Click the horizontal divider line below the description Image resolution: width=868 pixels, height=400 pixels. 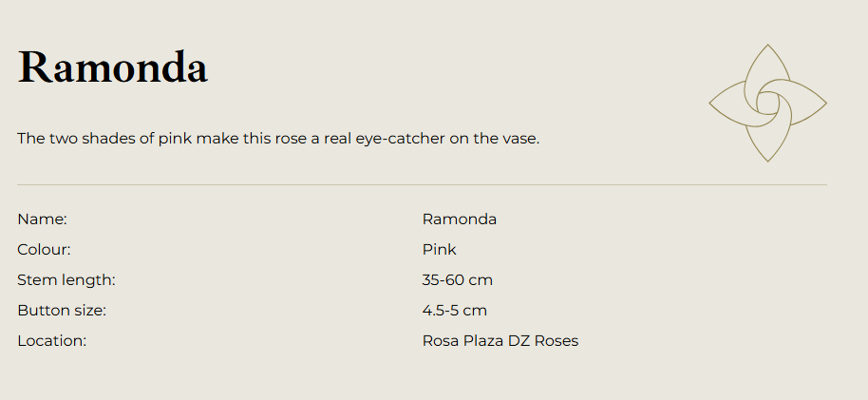point(422,184)
